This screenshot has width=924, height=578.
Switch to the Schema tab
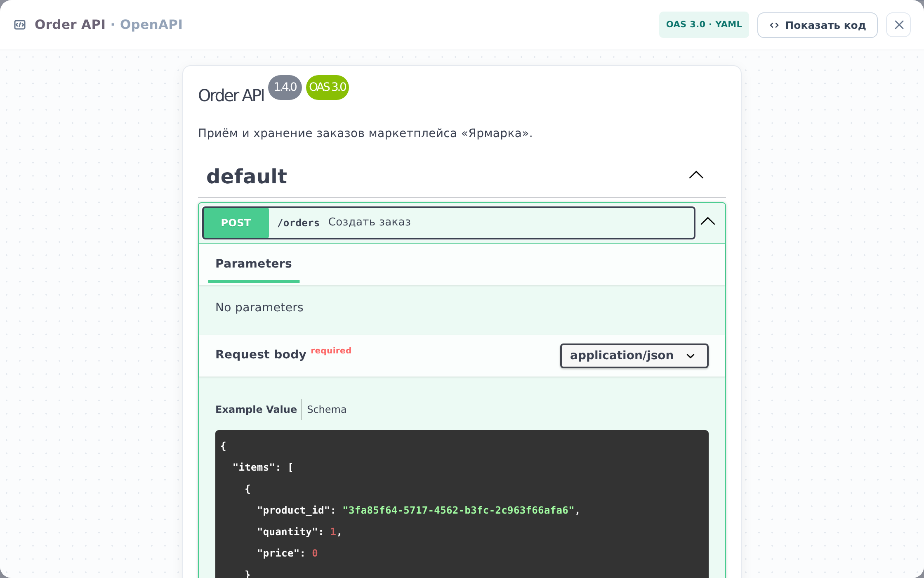(x=327, y=410)
